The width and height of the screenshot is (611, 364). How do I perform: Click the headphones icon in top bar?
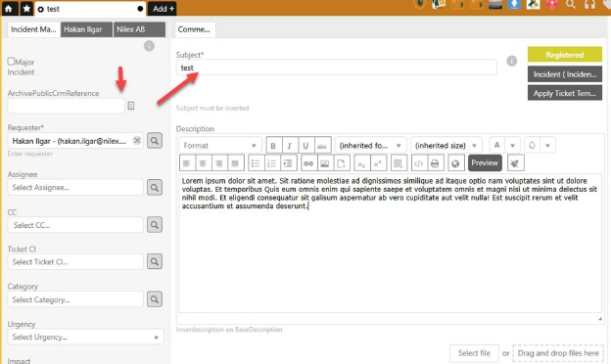(x=590, y=4)
